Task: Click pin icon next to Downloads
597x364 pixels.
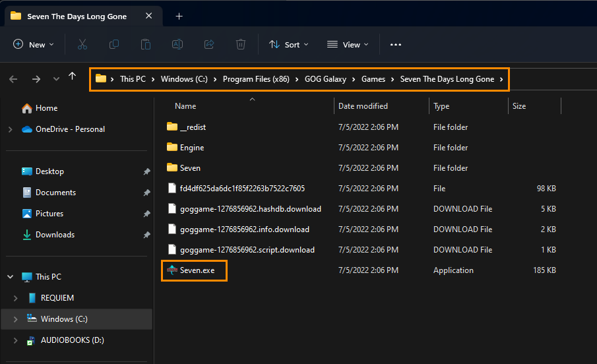Action: click(x=146, y=235)
